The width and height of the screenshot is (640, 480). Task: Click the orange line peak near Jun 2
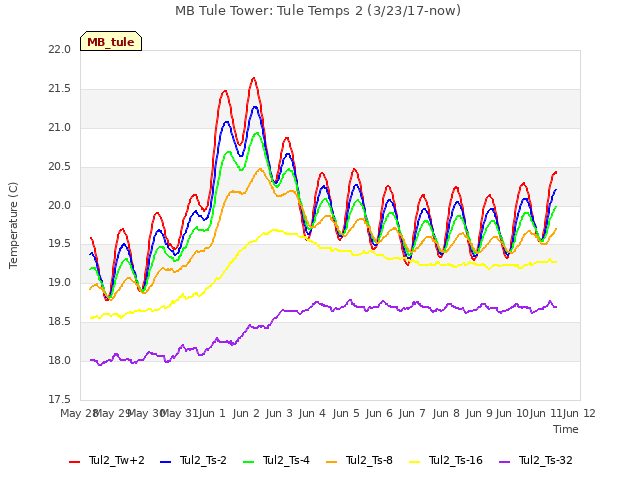click(x=260, y=168)
